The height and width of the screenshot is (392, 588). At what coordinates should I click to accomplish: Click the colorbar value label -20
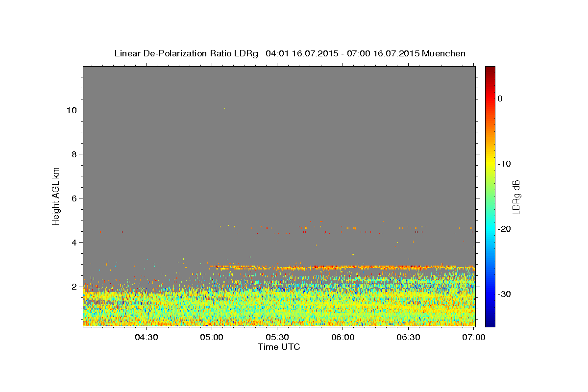point(505,229)
